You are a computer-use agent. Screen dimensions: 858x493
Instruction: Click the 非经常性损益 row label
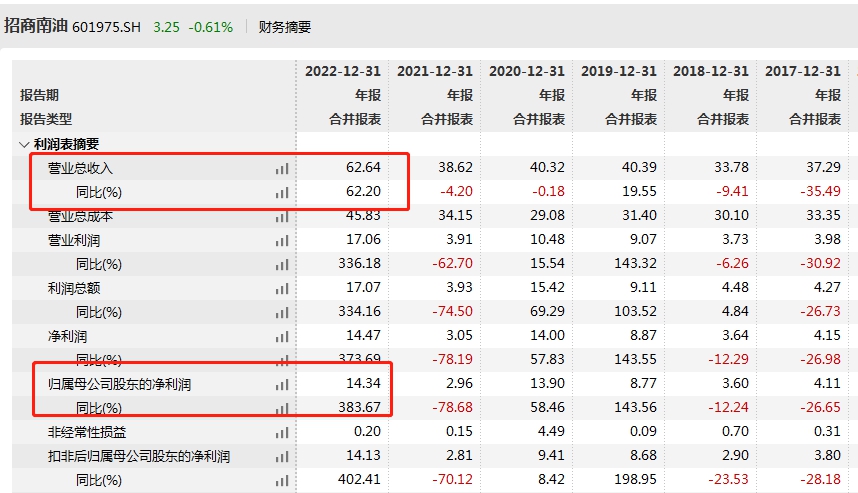[87, 432]
